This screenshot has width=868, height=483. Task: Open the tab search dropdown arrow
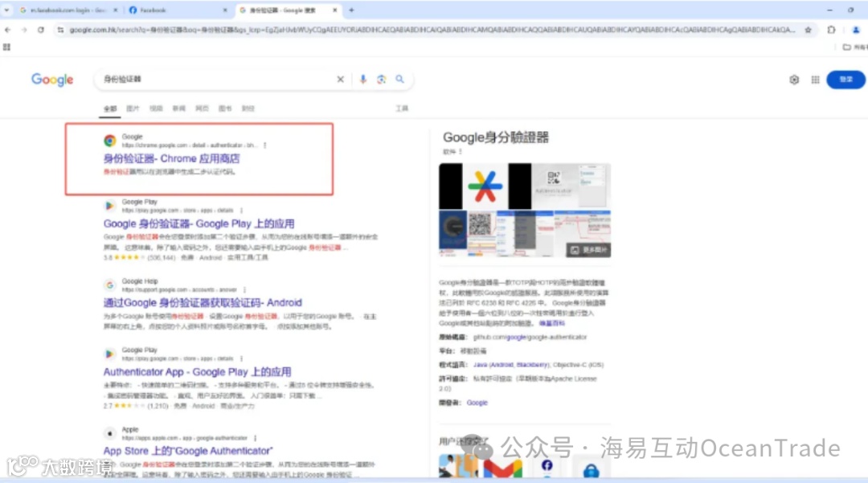6,10
